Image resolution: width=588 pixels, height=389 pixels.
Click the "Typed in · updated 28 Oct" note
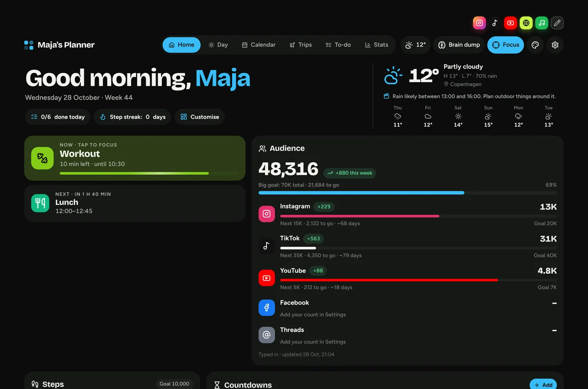coord(296,355)
